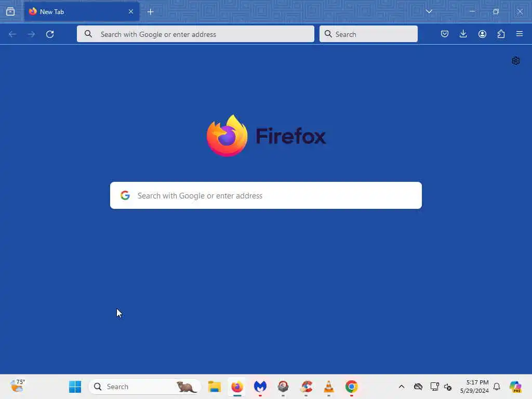Image resolution: width=532 pixels, height=399 pixels.
Task: Go back one page
Action: pos(12,34)
